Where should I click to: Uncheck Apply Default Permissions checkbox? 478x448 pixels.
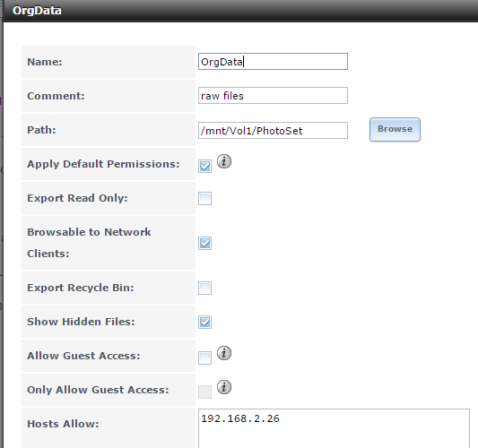point(204,167)
